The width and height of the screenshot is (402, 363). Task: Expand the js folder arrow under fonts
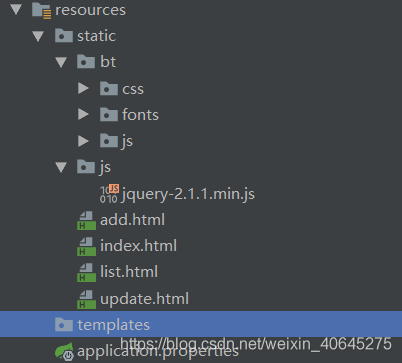(x=83, y=141)
